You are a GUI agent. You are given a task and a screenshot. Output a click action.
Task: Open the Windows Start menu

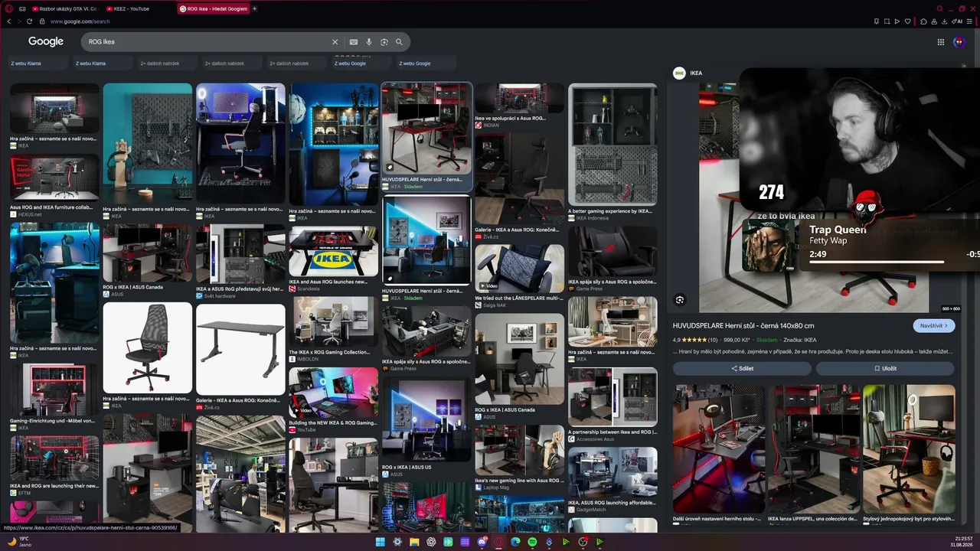pyautogui.click(x=380, y=542)
